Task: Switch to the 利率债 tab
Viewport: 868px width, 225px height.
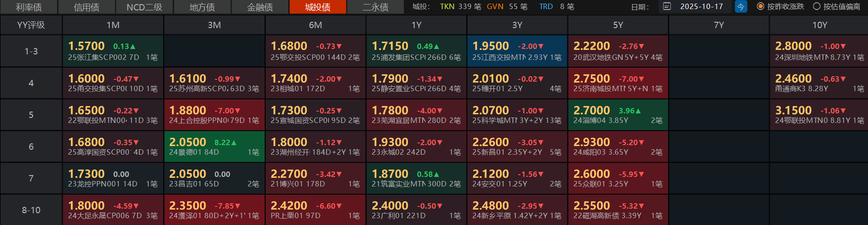Action: click(29, 7)
